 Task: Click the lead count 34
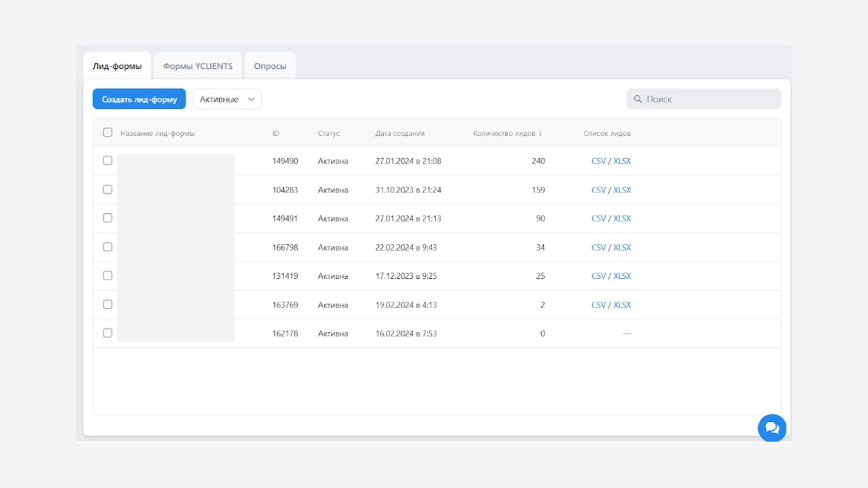coord(540,247)
